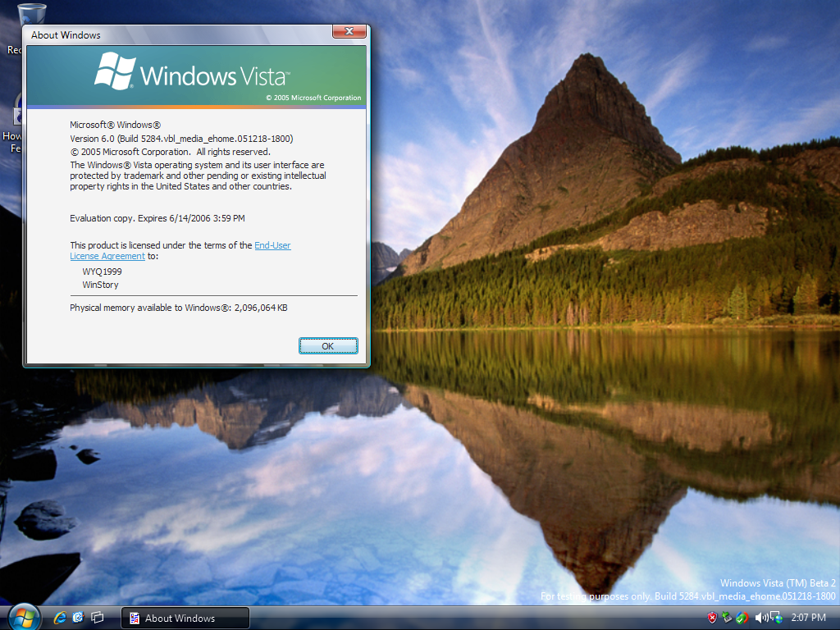Open the License Agreement link text
This screenshot has height=630, width=840.
107,256
